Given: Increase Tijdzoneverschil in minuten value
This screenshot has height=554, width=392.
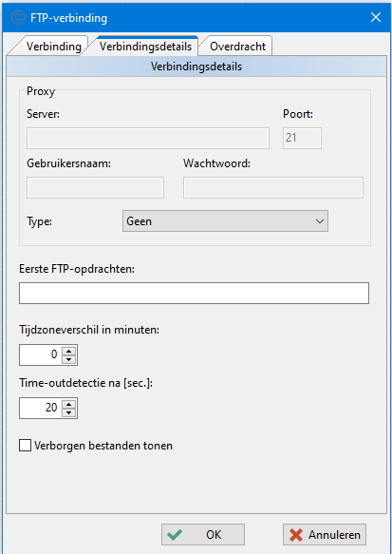Looking at the screenshot, I should pyautogui.click(x=68, y=351).
